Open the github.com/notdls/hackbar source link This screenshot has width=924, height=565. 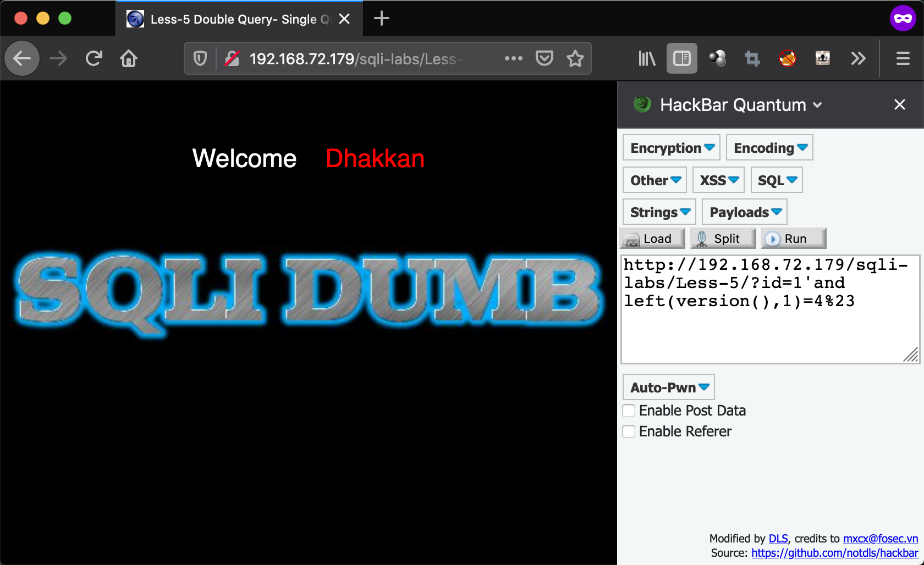coord(834,553)
